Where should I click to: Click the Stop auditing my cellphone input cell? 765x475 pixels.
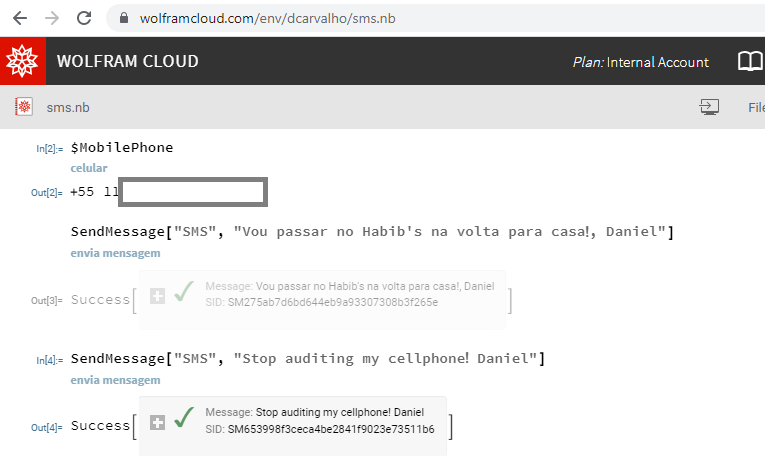pyautogui.click(x=308, y=359)
